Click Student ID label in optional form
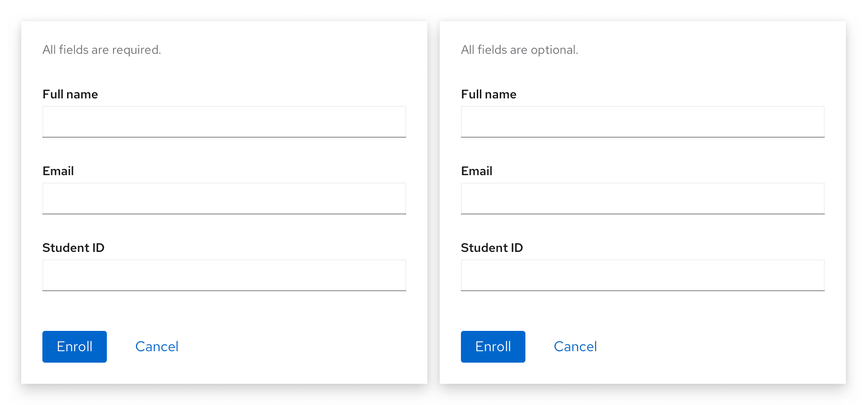The height and width of the screenshot is (405, 868). click(492, 248)
